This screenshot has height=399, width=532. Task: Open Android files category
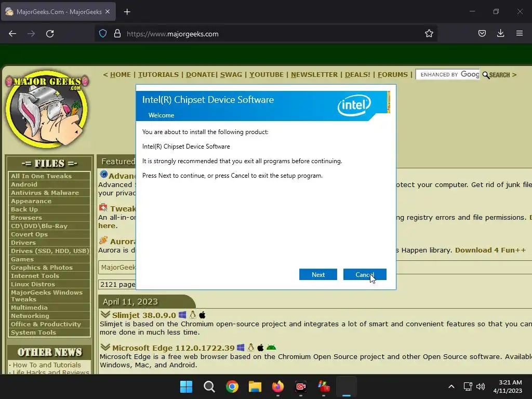[24, 184]
